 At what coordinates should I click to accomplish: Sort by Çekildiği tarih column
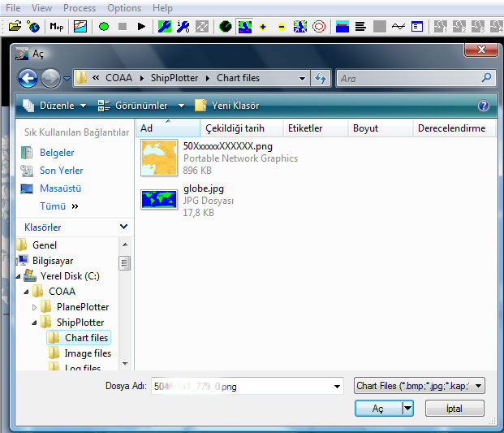(241, 128)
